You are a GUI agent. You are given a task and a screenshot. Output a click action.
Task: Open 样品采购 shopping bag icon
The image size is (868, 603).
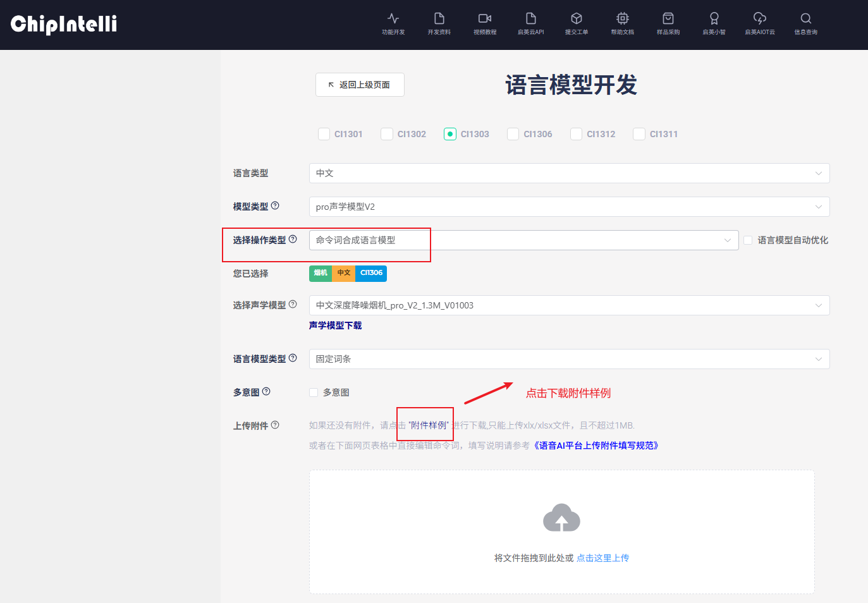(668, 18)
